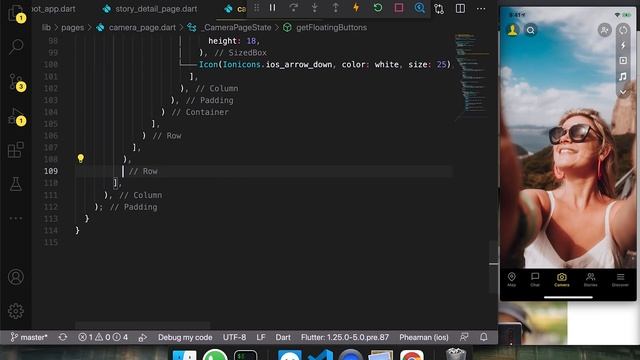Open the Search view in activity bar

(x=16, y=46)
